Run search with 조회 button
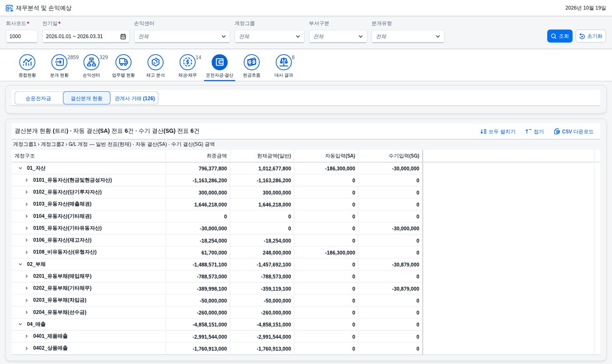The width and height of the screenshot is (612, 364). (560, 36)
